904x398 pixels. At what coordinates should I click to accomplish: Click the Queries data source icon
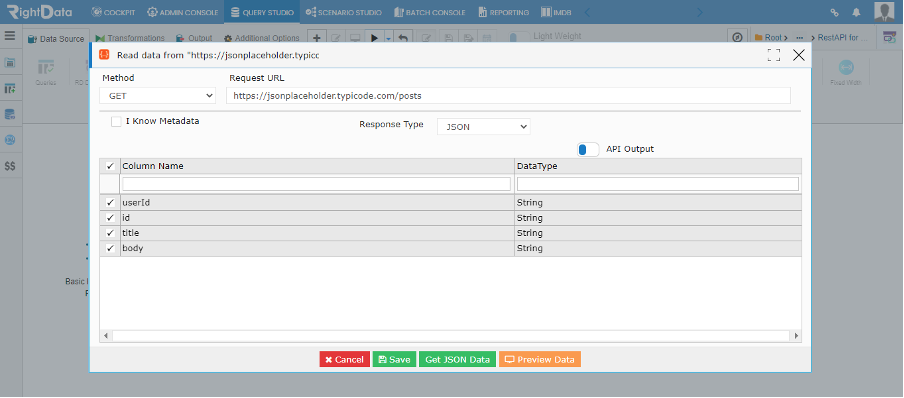click(46, 72)
